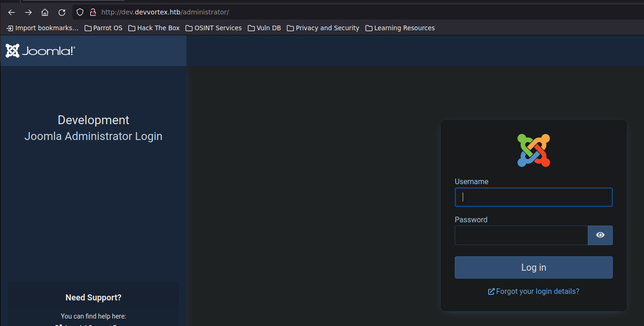The image size is (644, 326).
Task: Open the Parrot OS bookmarks folder
Action: 103,28
